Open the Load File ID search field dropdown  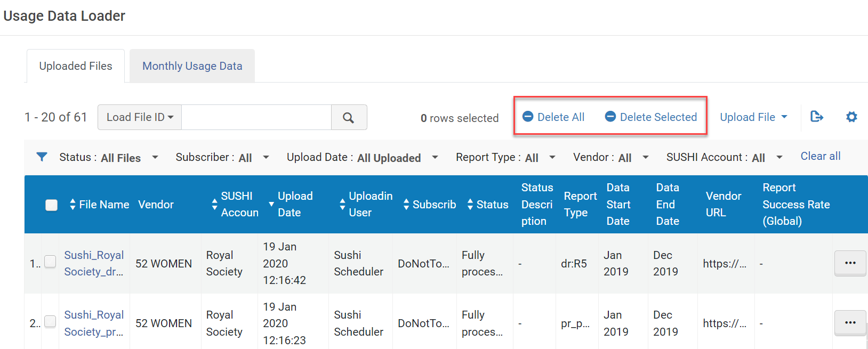(x=140, y=117)
